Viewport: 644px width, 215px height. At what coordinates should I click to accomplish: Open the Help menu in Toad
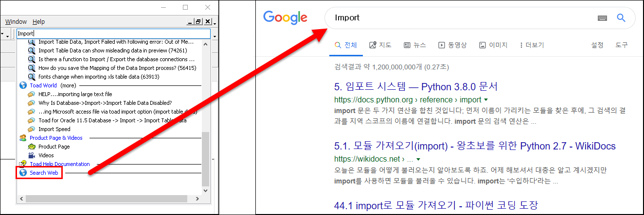click(38, 22)
